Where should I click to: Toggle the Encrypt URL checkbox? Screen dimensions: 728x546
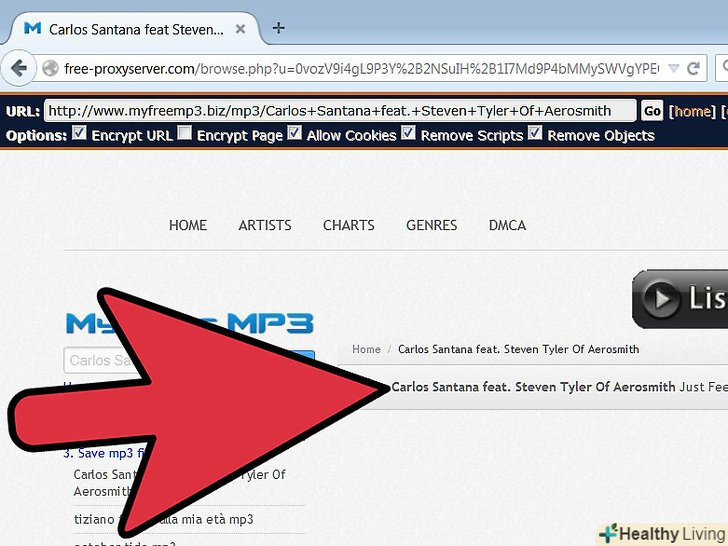pos(79,133)
